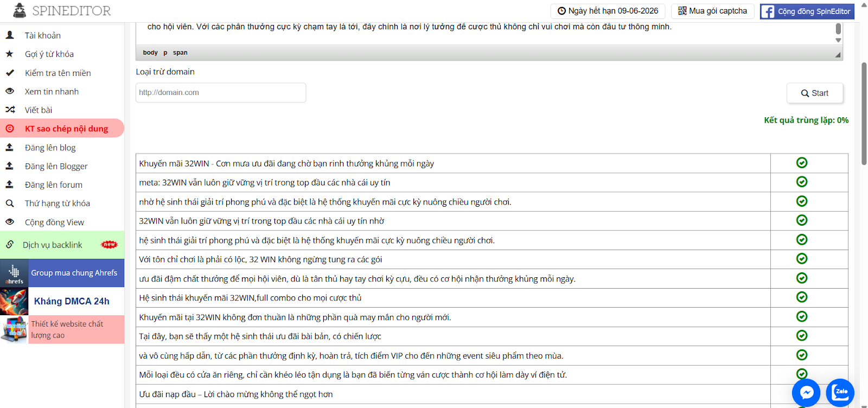The width and height of the screenshot is (868, 408).
Task: Click row 'Ưu đãi nạp đầu – Lời chào mừng'
Action: pos(453,394)
